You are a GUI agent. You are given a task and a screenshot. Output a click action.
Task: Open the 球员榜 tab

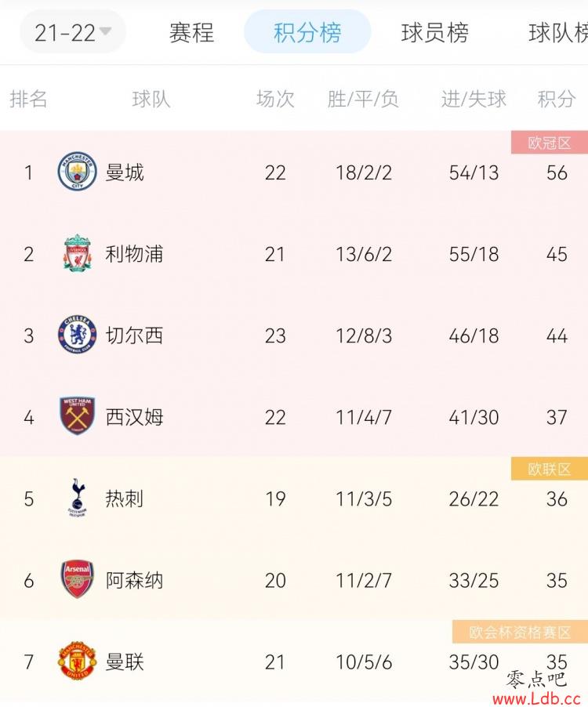pos(434,32)
